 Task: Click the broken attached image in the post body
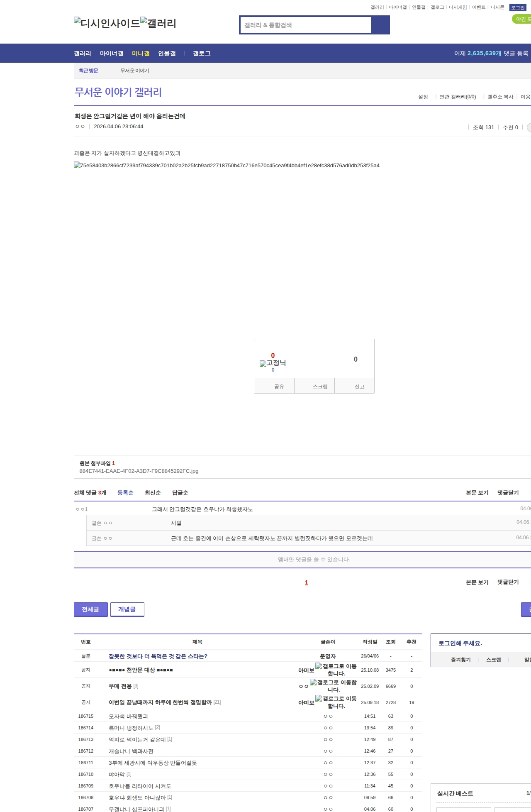click(x=227, y=165)
